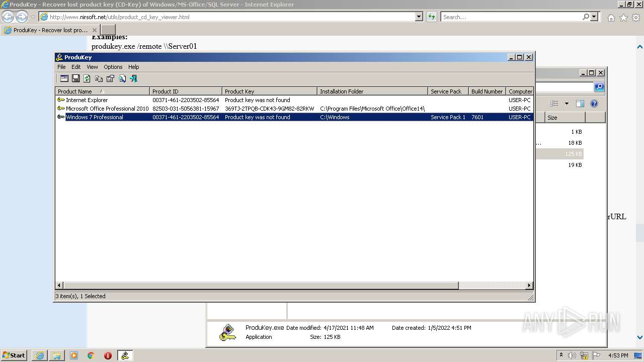Image resolution: width=644 pixels, height=362 pixels.
Task: Click the key icon beside Windows 7 Professional
Action: [x=61, y=117]
